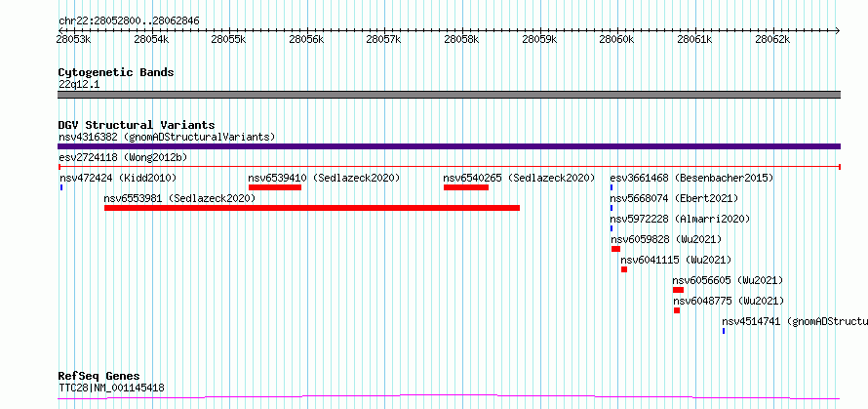Click the nsv6539410 red variant bar
868x409 pixels.
pyautogui.click(x=275, y=187)
